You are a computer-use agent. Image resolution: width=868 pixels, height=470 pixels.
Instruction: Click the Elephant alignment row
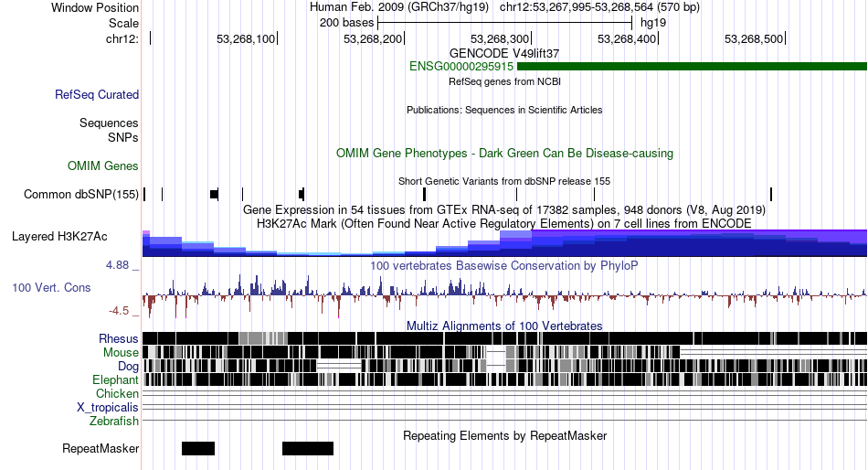tap(504, 379)
